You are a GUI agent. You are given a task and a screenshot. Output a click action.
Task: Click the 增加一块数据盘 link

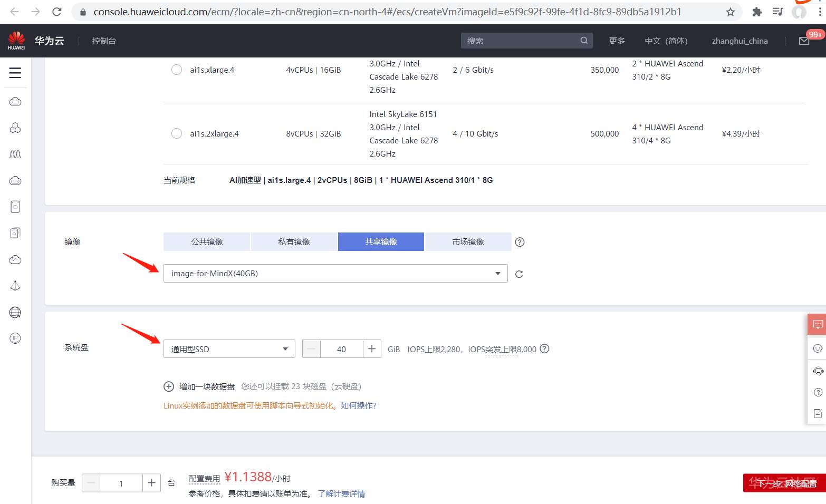(x=207, y=386)
